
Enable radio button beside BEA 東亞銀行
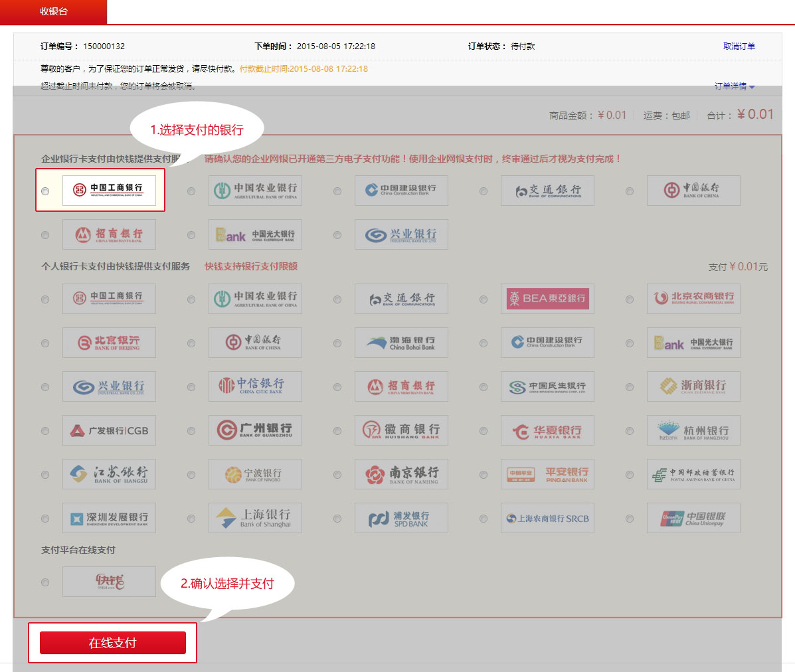484,299
